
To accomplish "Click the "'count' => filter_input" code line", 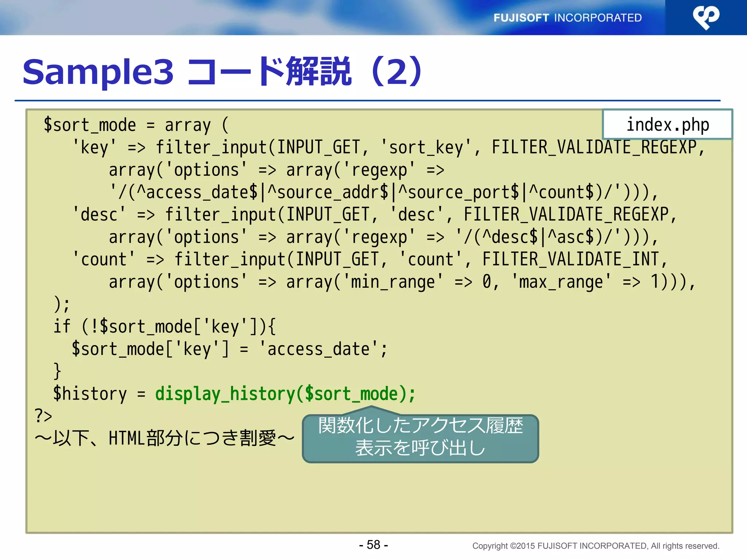I will (370, 260).
